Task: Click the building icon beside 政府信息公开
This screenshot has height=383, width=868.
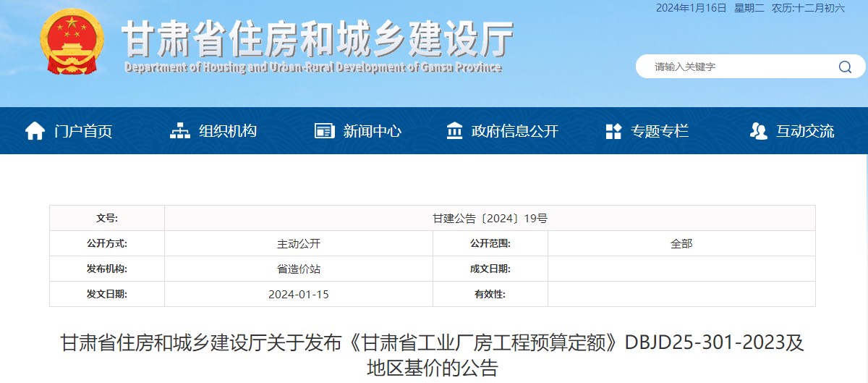Action: coord(455,131)
